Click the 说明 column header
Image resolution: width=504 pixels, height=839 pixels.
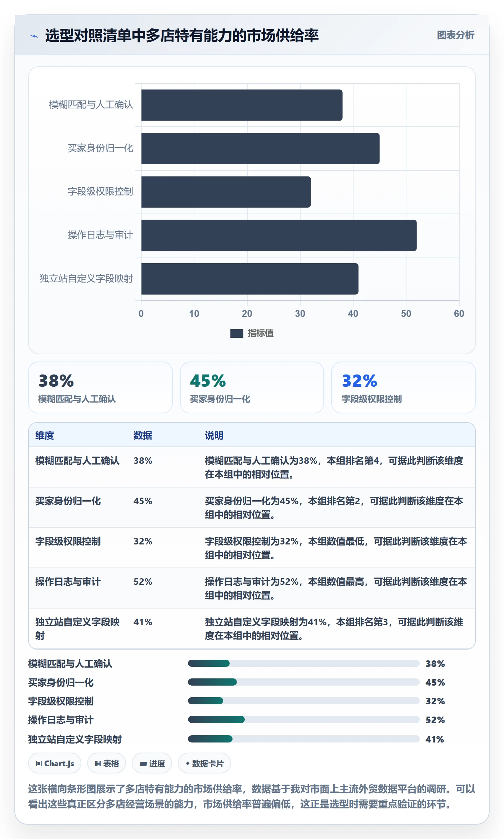[214, 435]
